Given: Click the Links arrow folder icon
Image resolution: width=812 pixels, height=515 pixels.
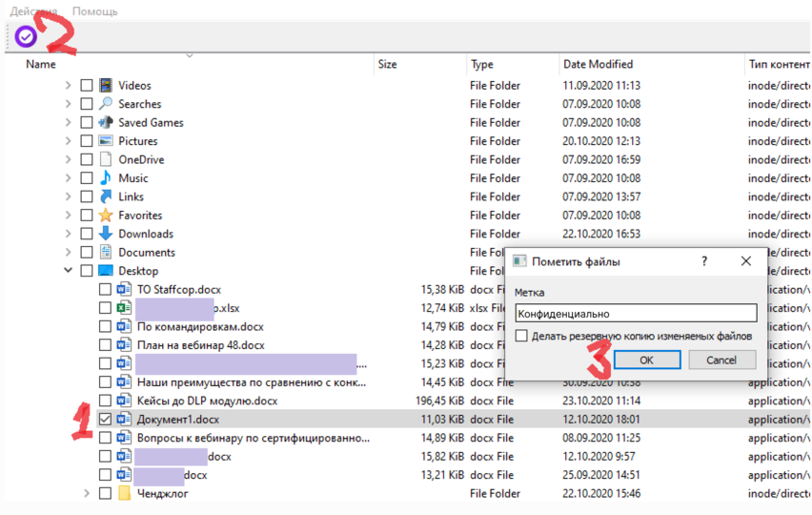Looking at the screenshot, I should click(x=106, y=196).
